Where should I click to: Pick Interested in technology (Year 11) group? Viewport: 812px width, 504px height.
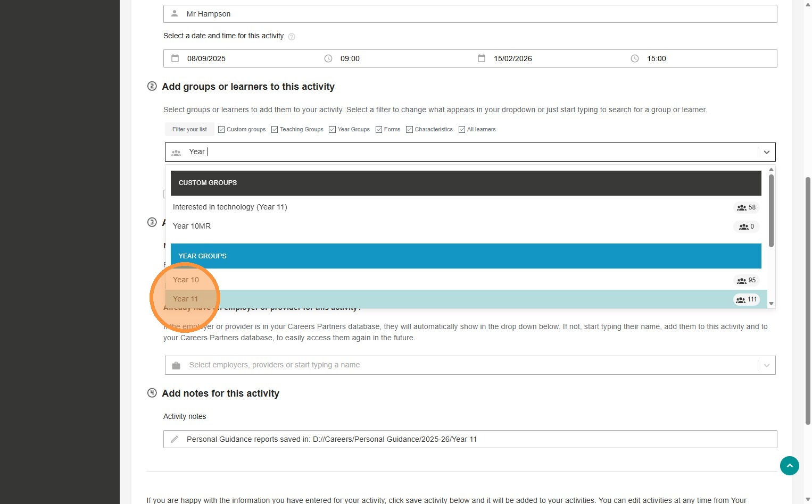(x=466, y=207)
